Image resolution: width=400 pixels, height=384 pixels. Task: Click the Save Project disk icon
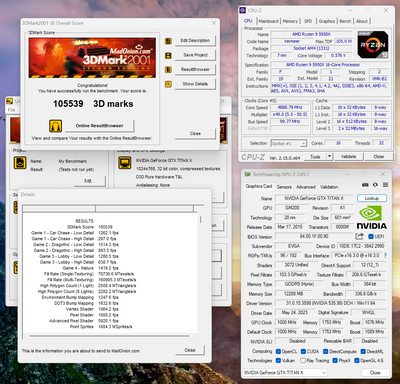[168, 55]
